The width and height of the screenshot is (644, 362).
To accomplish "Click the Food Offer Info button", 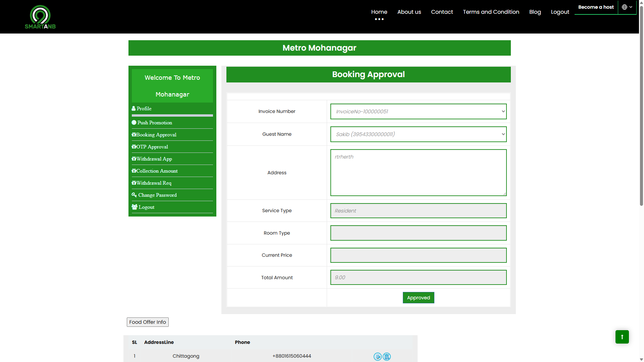I will coord(148,322).
